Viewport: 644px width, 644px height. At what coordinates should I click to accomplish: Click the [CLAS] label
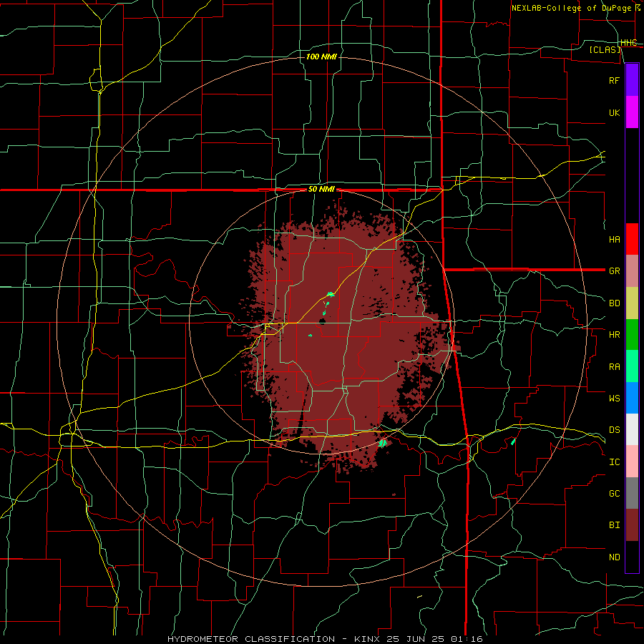(x=605, y=49)
